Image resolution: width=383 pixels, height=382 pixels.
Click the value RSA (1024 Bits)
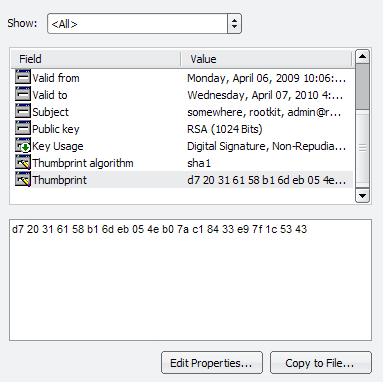(225, 129)
